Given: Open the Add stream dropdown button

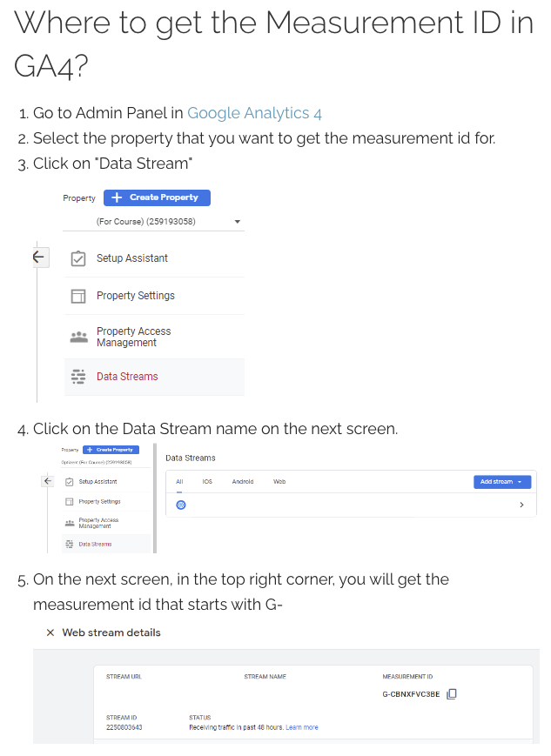Looking at the screenshot, I should pyautogui.click(x=502, y=482).
